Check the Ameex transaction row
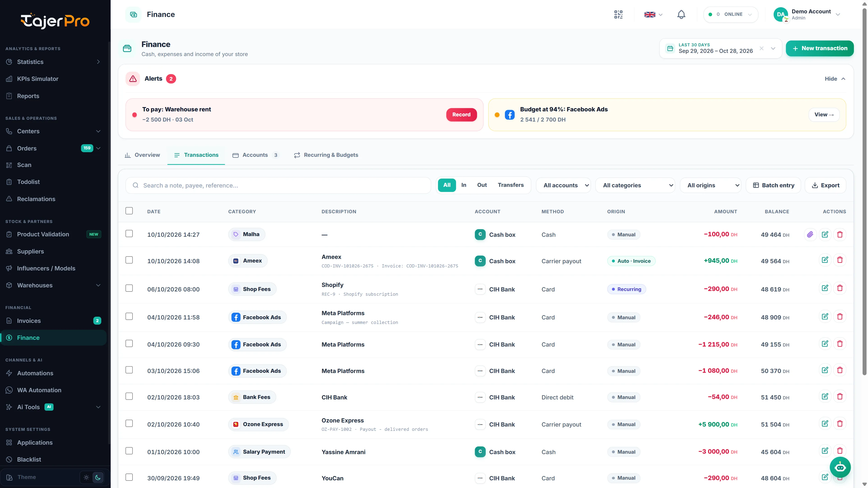 coord(129,260)
